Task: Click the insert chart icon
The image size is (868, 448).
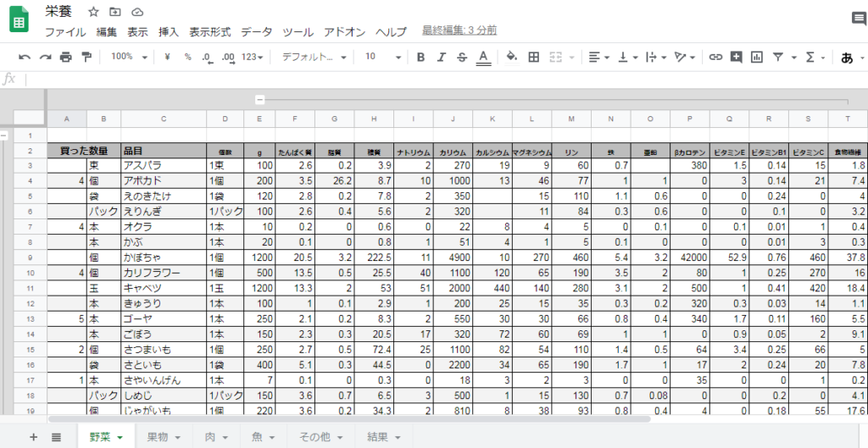Action: 756,57
